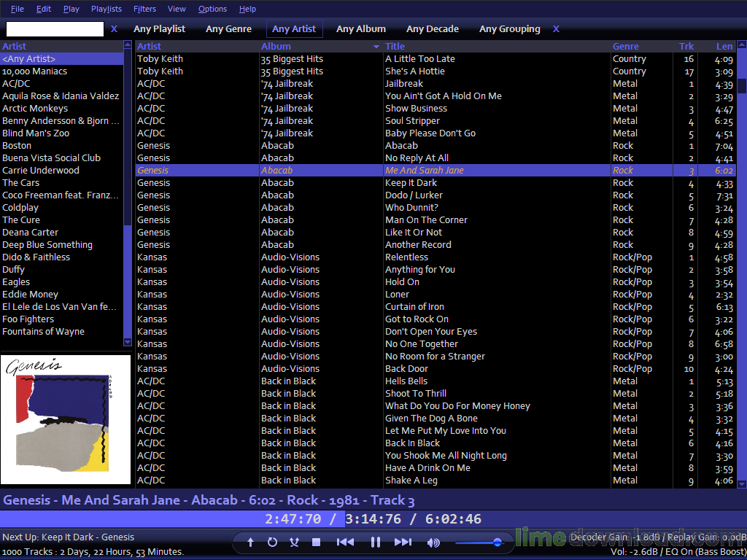The width and height of the screenshot is (747, 560).
Task: Skip to the previous track
Action: point(345,542)
